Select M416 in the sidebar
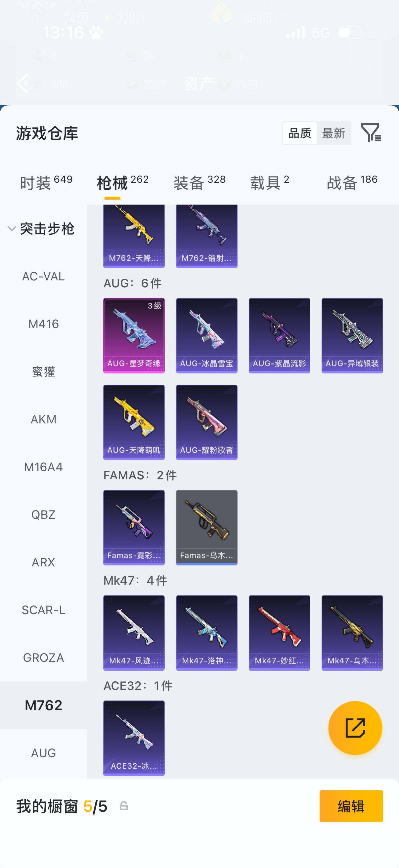 (43, 324)
